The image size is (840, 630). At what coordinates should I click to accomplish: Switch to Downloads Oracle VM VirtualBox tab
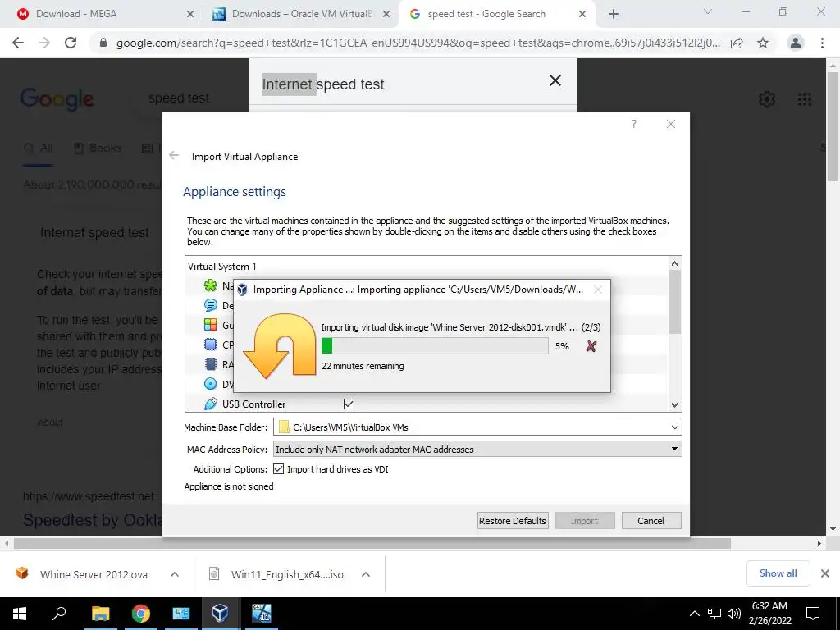303,14
